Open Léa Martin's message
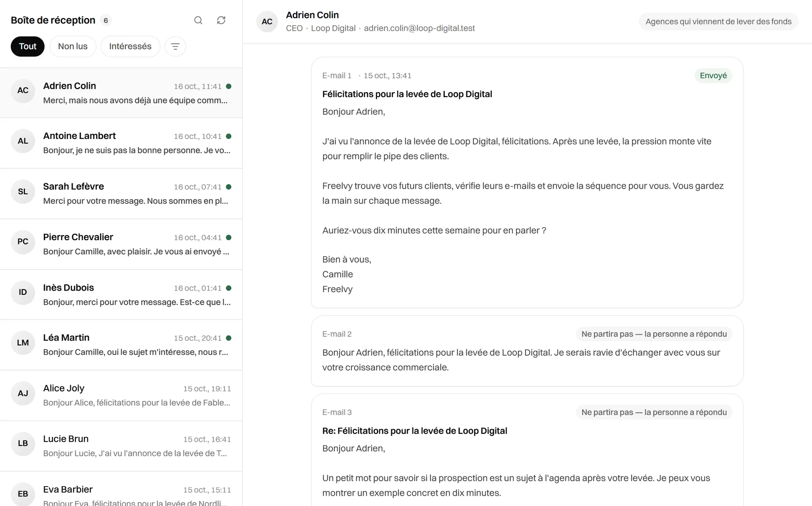 (121, 345)
